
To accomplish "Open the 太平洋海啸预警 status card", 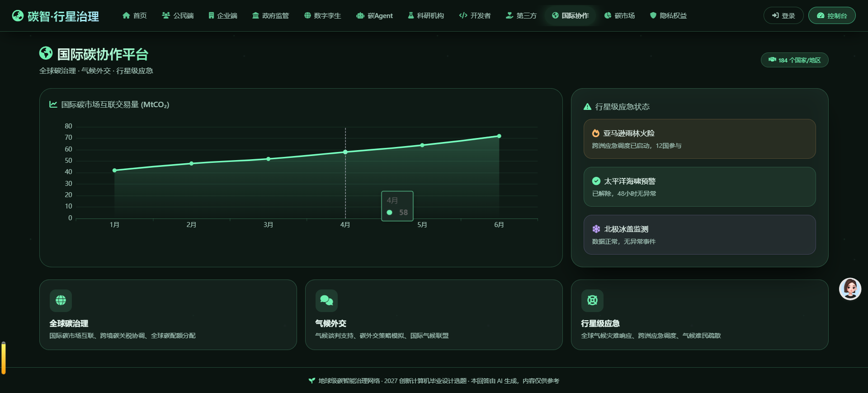I will pyautogui.click(x=700, y=187).
